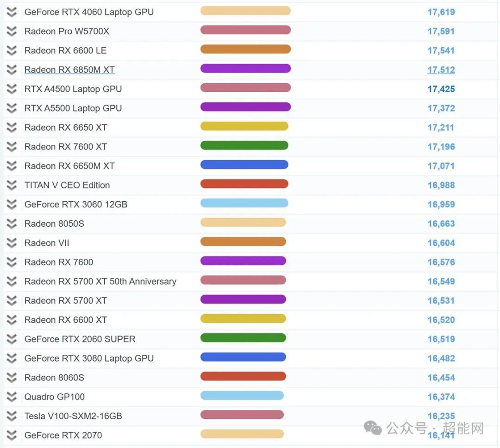Expand the RX 5700 XT 50th Anniversary chevron
The height and width of the screenshot is (448, 500).
click(12, 281)
